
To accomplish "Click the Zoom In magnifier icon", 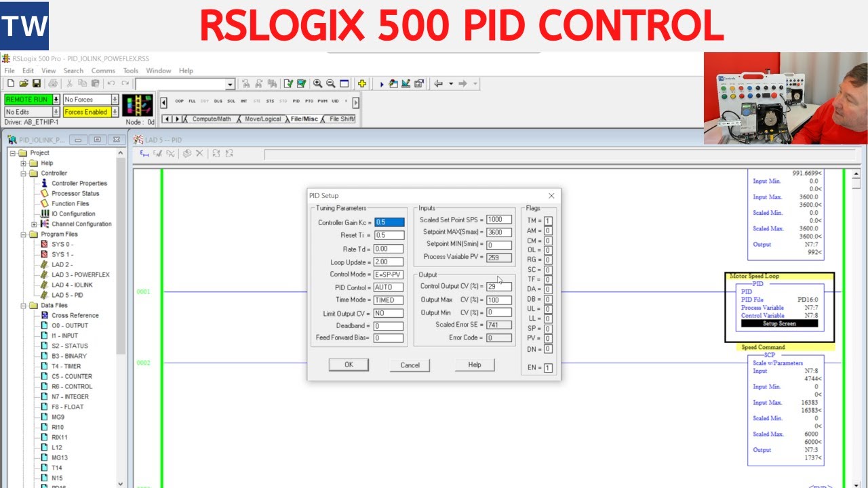I will 317,83.
